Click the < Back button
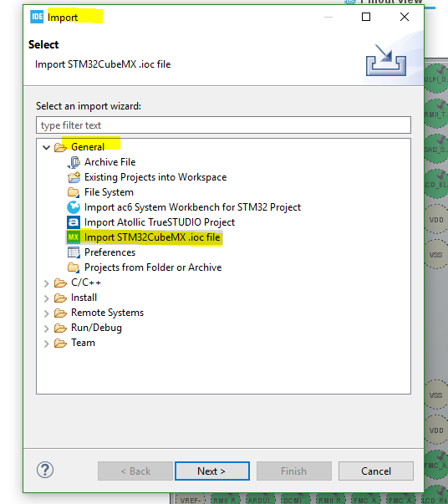 tap(135, 471)
